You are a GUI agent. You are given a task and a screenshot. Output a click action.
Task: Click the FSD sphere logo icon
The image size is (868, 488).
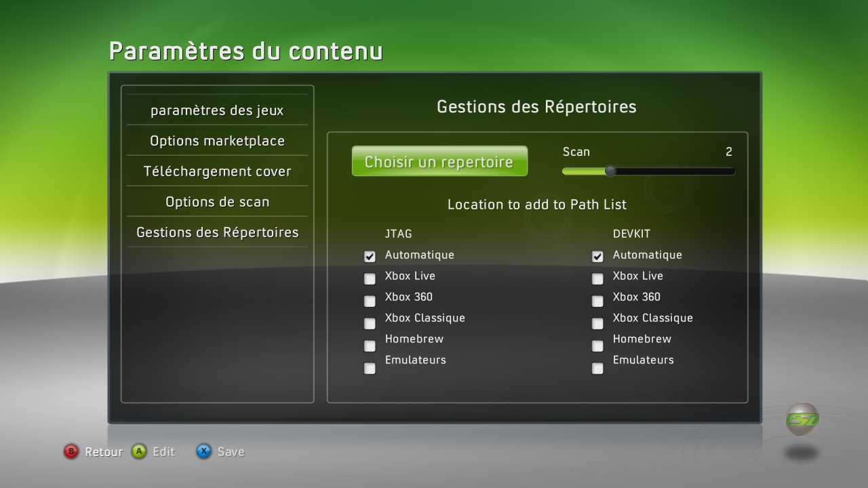pos(803,420)
